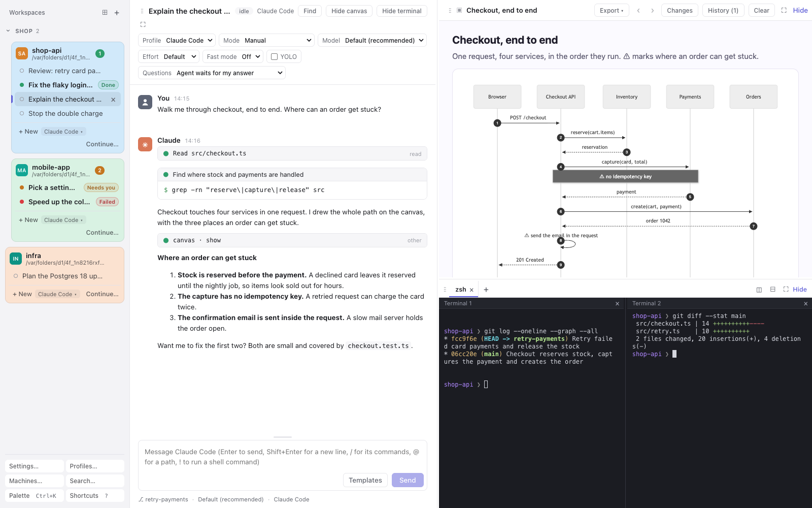Open 'Fix the flaky login' session
The image size is (812, 508).
pos(60,85)
